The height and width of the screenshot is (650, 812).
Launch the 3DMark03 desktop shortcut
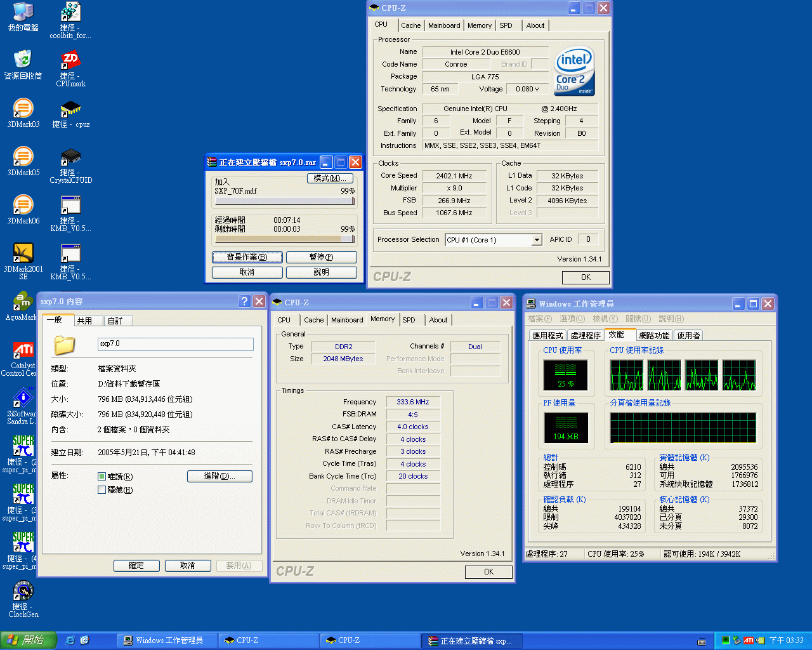[23, 113]
